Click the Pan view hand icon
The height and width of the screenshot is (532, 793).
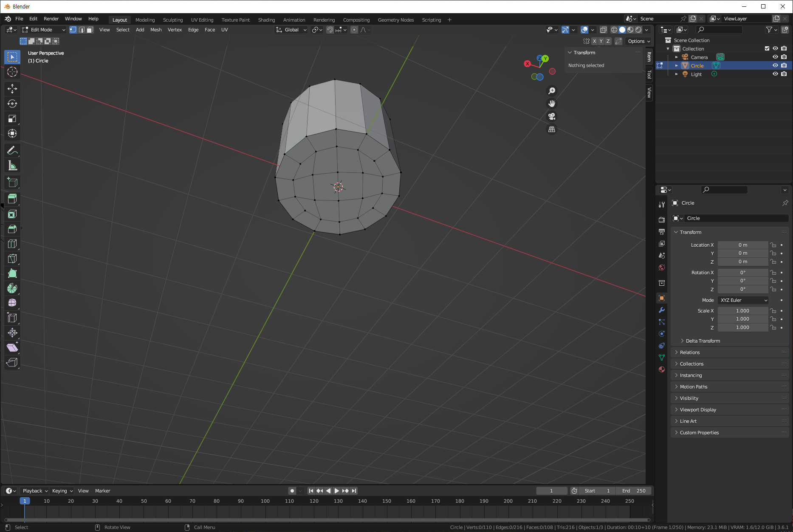(x=552, y=104)
